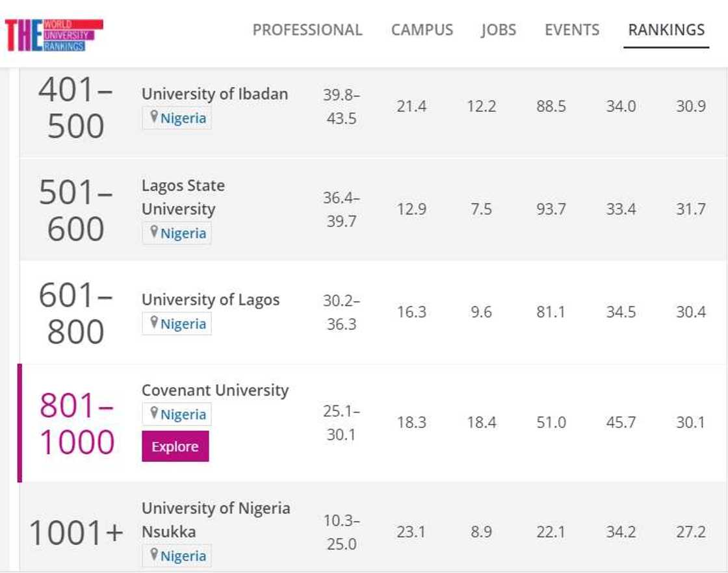Image resolution: width=728 pixels, height=573 pixels.
Task: Click the location pin icon under Lagos State University
Action: click(154, 232)
